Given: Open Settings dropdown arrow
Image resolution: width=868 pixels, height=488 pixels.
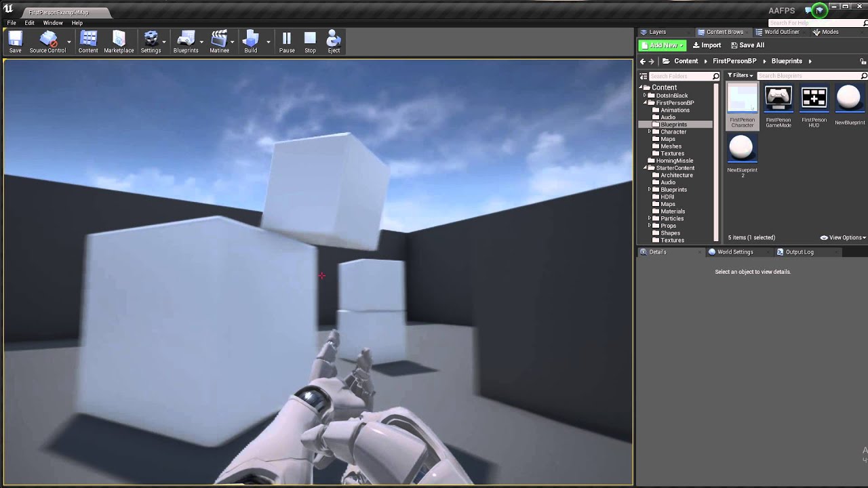Looking at the screenshot, I should (x=164, y=41).
